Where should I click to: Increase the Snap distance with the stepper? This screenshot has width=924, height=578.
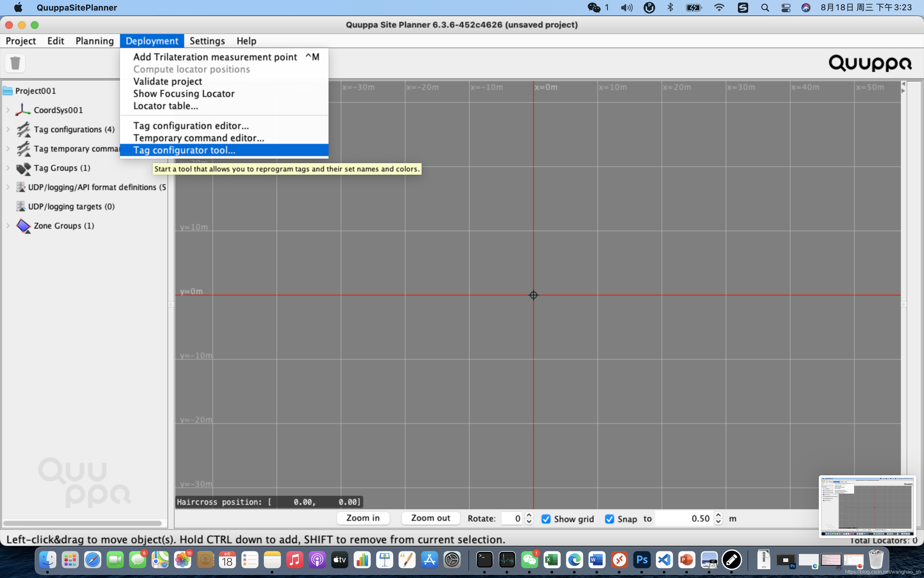tap(718, 515)
